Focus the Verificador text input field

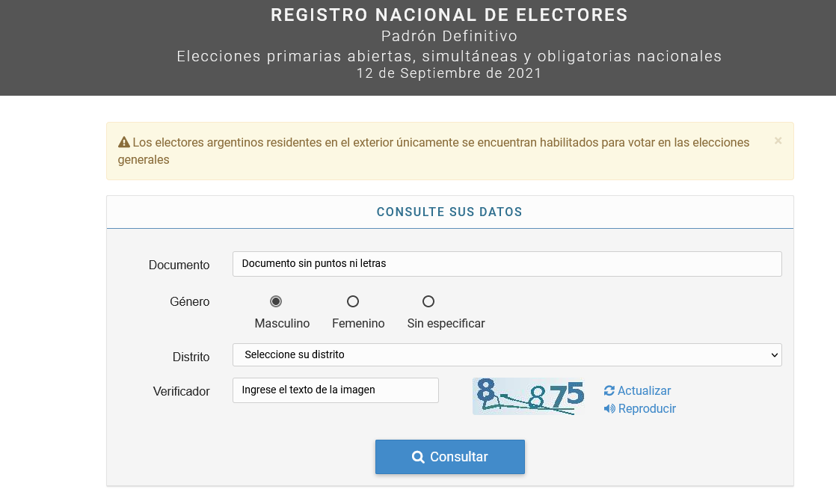pos(335,390)
